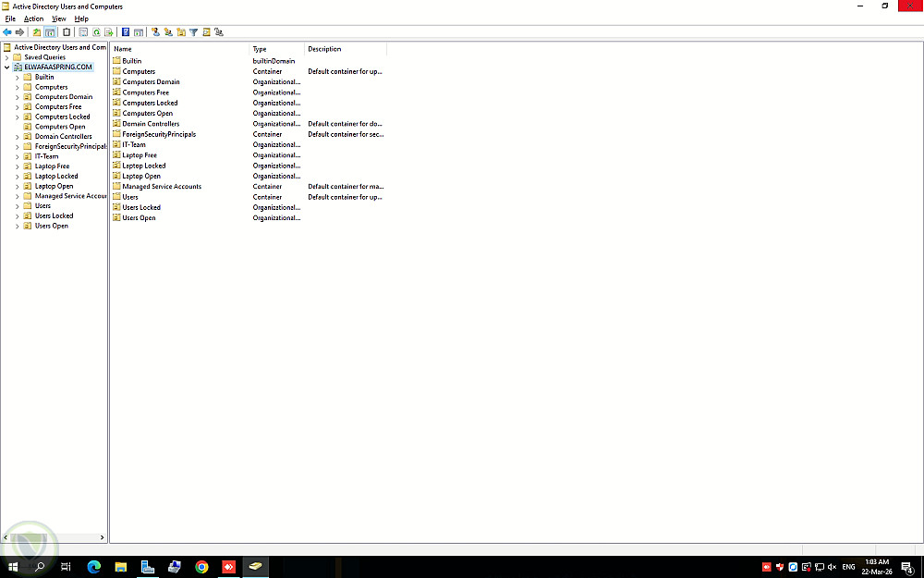Select Laptop Locked in the console tree
The width and height of the screenshot is (924, 578).
[x=56, y=176]
